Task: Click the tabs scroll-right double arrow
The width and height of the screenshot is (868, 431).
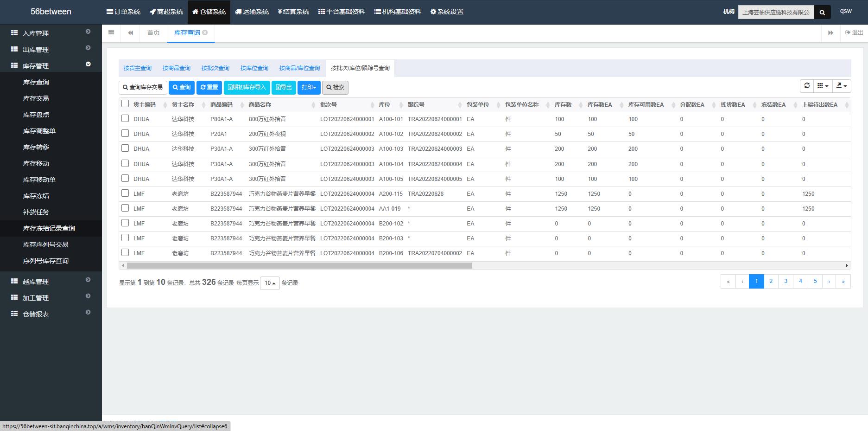Action: tap(830, 32)
